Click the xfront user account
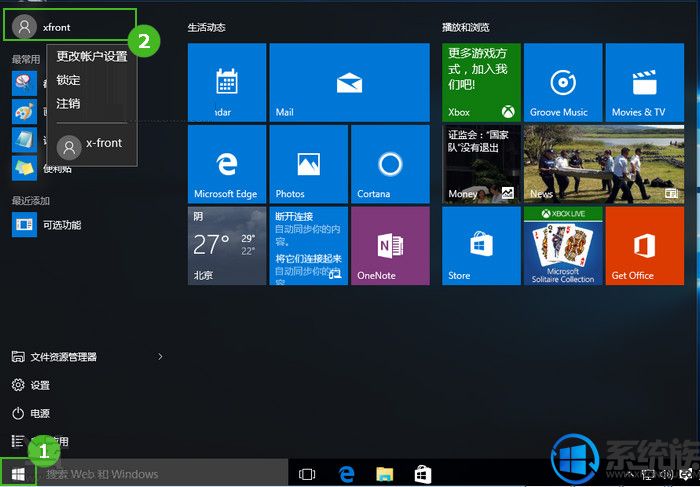 (x=70, y=26)
